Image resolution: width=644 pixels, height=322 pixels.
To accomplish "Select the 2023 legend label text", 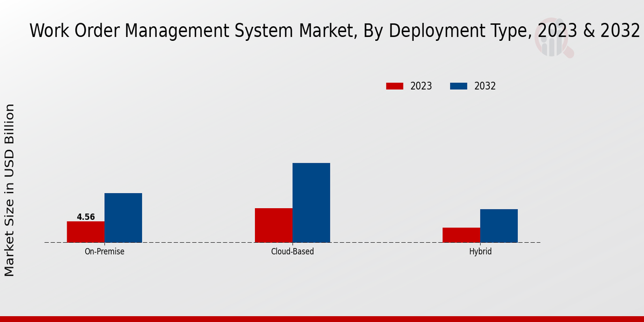I will [x=421, y=86].
